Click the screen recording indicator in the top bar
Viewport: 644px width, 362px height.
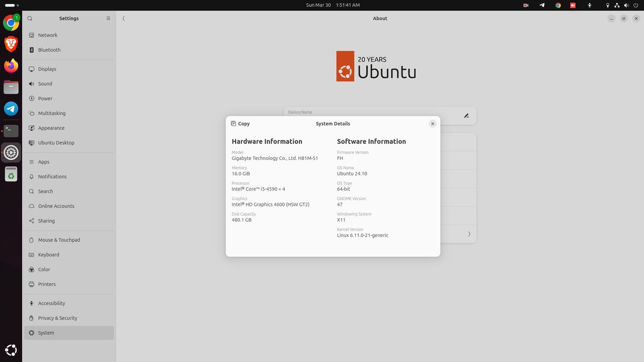click(526, 5)
